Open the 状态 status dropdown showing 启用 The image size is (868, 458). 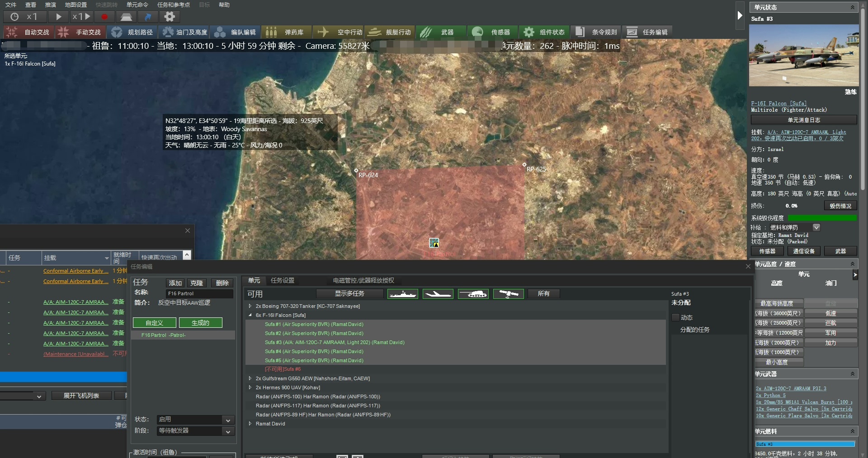(195, 420)
